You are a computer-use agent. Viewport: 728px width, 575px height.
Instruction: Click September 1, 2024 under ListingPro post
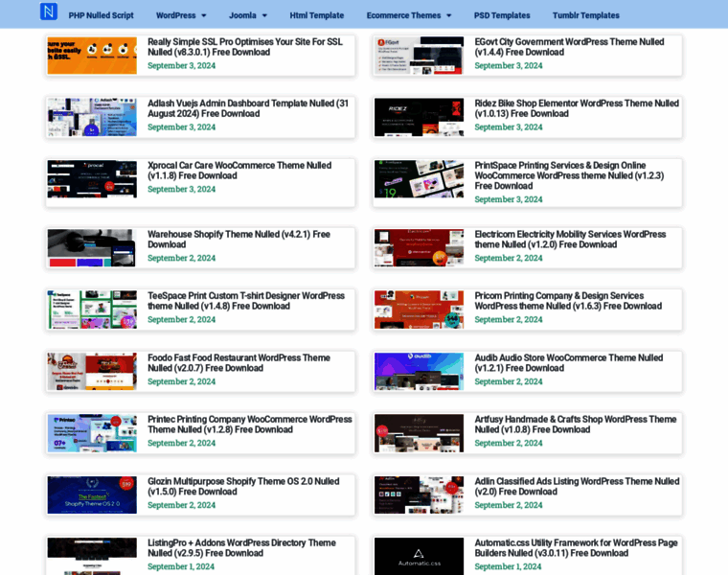(181, 566)
